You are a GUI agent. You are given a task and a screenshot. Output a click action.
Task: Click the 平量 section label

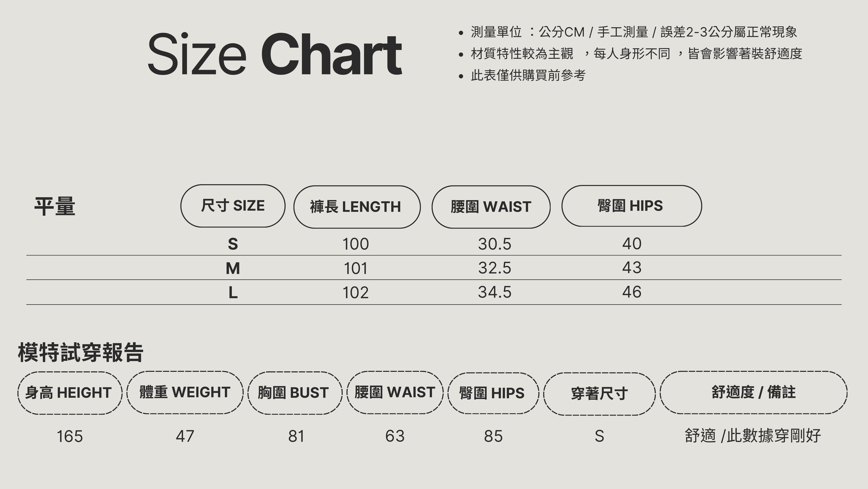[x=55, y=206]
